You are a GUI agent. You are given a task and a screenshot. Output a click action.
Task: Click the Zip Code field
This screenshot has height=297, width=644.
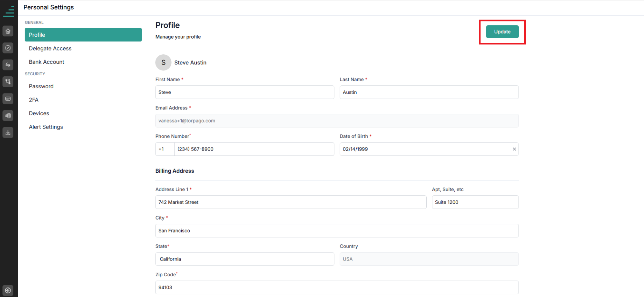[x=337, y=288]
